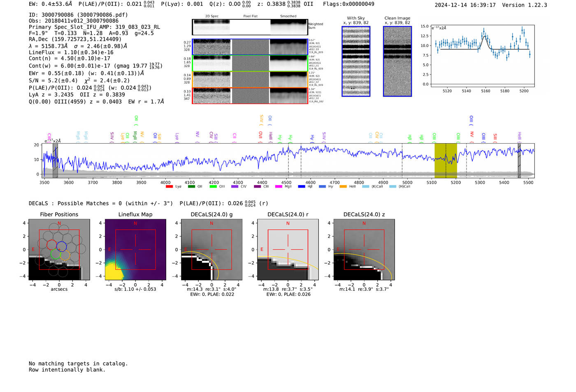The height and width of the screenshot is (392, 576).
Task: Select the orange-bordered 2D spectrum row
Action: pyautogui.click(x=250, y=79)
